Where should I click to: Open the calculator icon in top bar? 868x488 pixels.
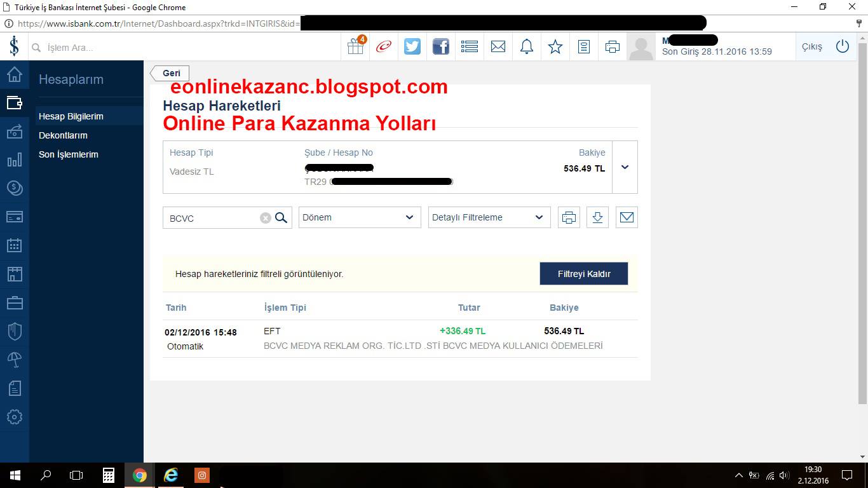click(584, 46)
